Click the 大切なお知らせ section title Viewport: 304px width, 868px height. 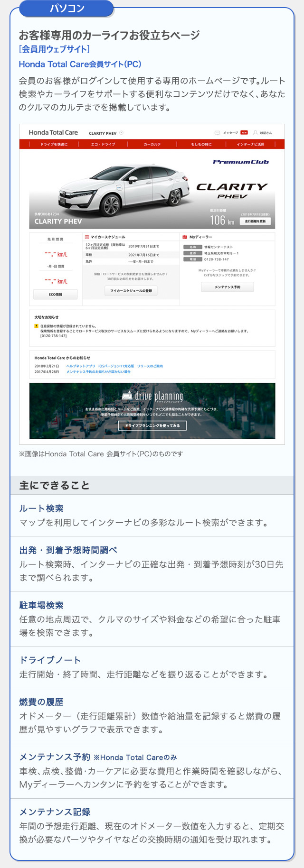[x=47, y=317]
